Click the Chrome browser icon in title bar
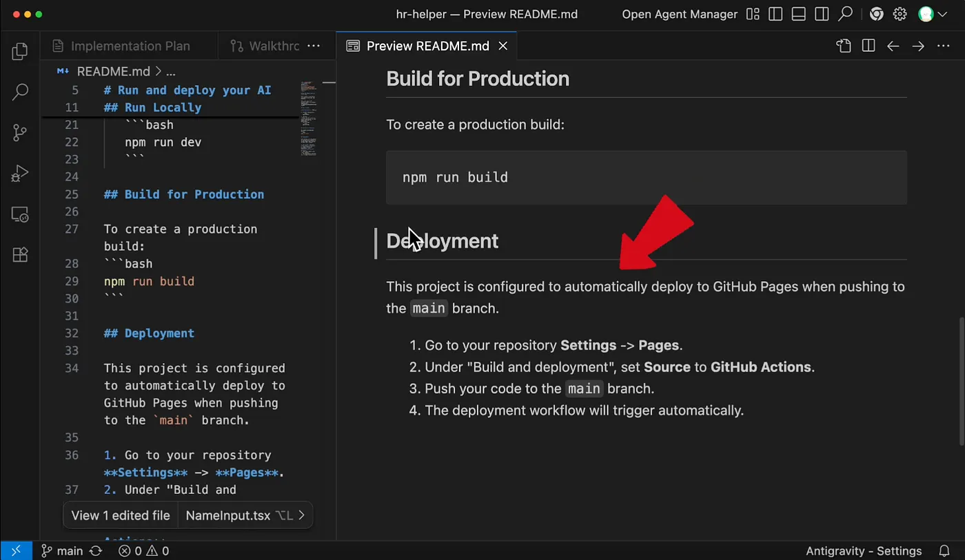This screenshot has width=965, height=560. coord(877,14)
